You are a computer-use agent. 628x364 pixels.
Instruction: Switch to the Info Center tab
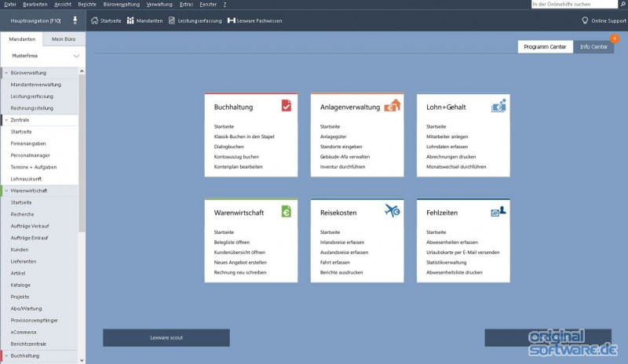[x=593, y=46]
